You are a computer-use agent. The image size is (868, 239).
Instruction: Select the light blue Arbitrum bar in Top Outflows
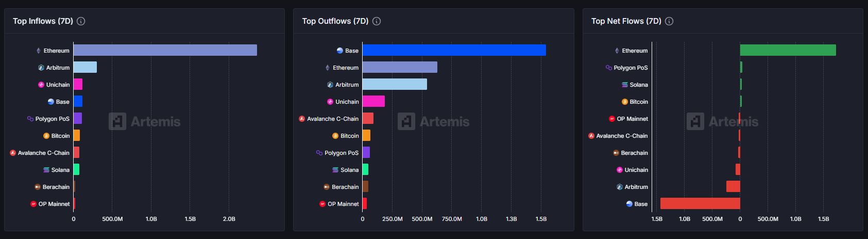tap(395, 84)
